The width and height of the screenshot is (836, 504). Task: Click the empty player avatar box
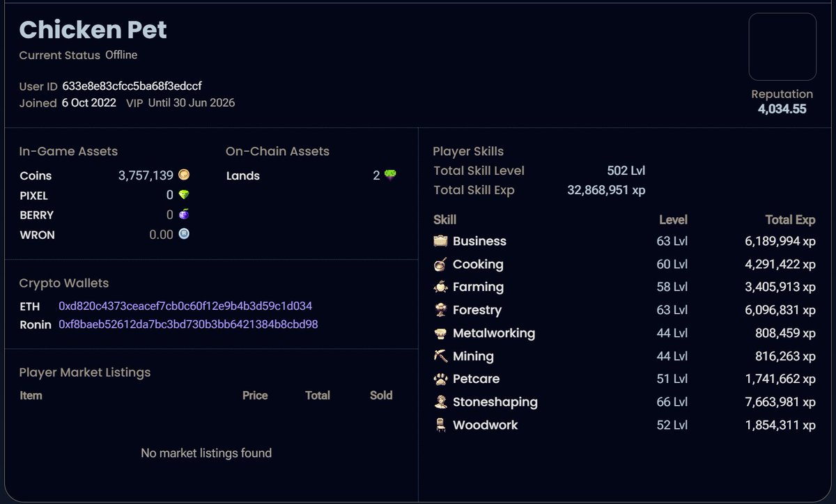[782, 47]
